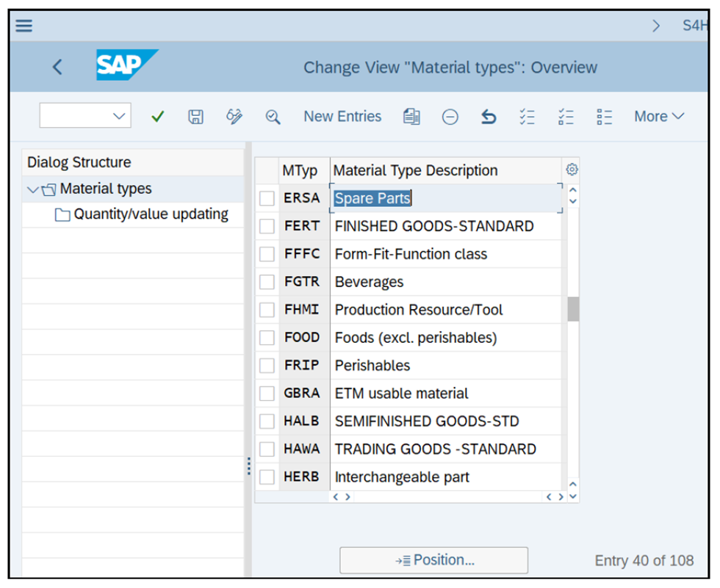Collapse the Material types tree node
720x588 pixels.
coord(32,189)
